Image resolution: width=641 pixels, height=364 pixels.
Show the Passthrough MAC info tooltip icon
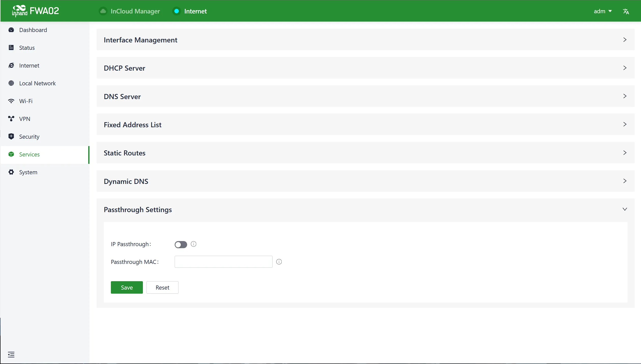coord(279,262)
